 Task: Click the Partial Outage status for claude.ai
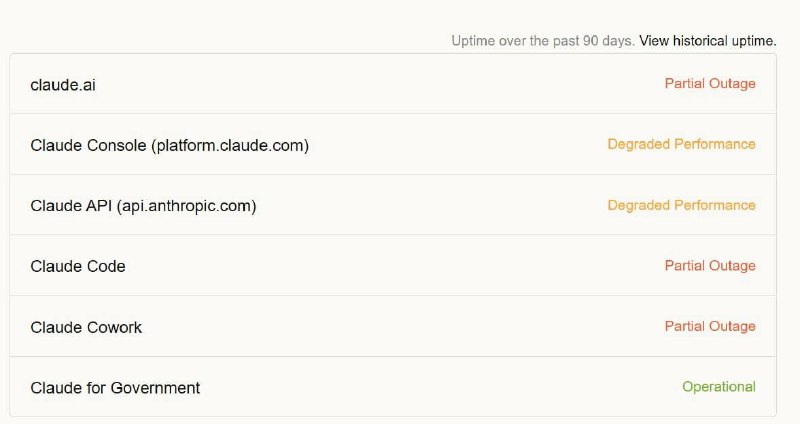710,84
